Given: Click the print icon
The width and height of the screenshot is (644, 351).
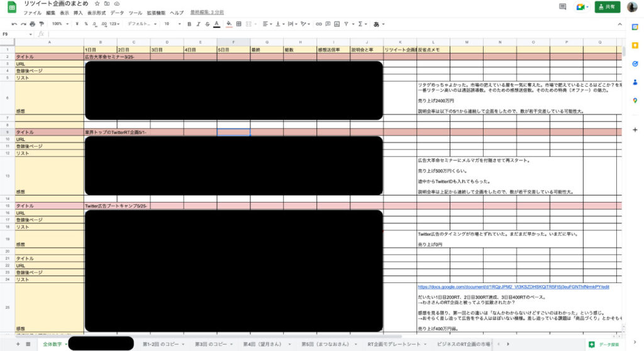Looking at the screenshot, I should click(32, 24).
